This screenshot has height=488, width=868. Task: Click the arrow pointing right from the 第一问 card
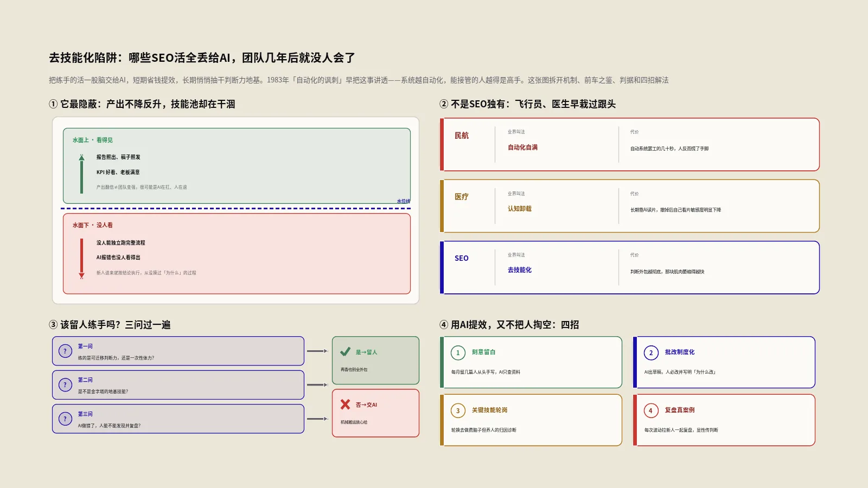pos(317,351)
